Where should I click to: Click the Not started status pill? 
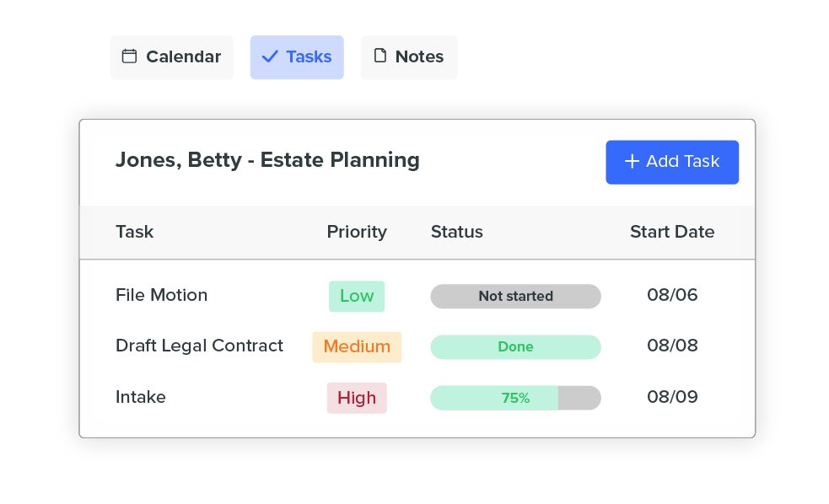pyautogui.click(x=515, y=296)
